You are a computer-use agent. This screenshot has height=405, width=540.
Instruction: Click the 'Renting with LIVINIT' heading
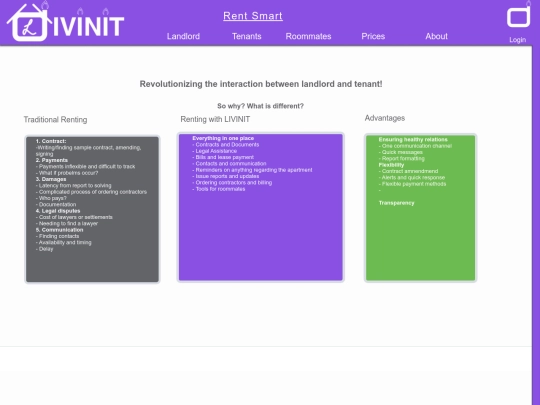pyautogui.click(x=215, y=120)
